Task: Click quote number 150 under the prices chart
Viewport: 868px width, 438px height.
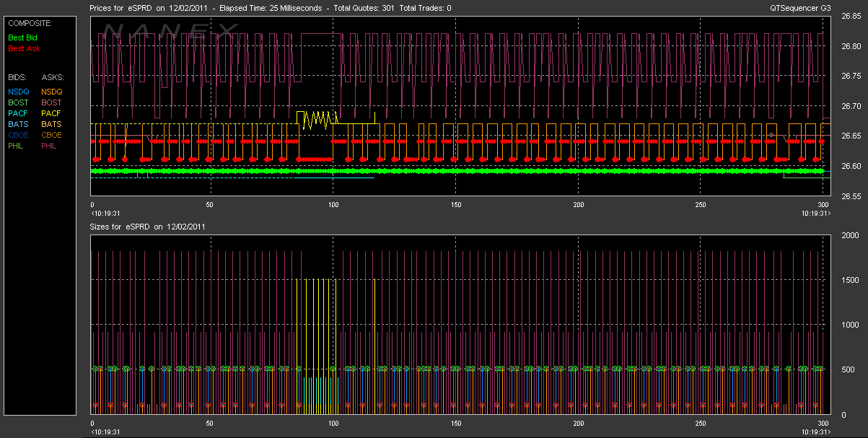Action: click(455, 205)
